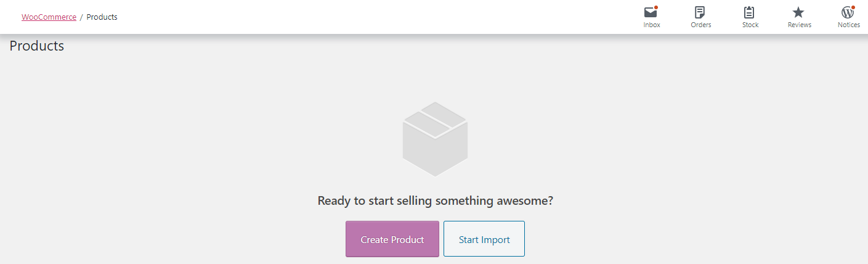Click the "Ready to start selling" message
The width and height of the screenshot is (868, 264).
pyautogui.click(x=435, y=200)
